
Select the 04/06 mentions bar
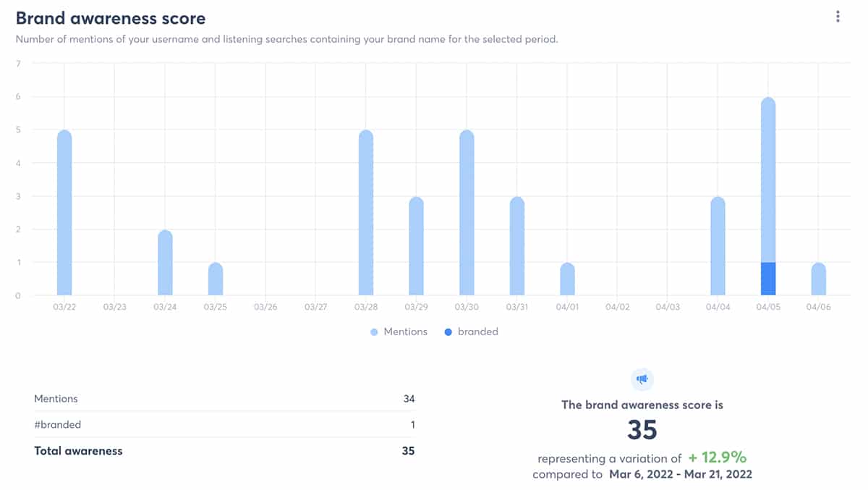pyautogui.click(x=818, y=279)
